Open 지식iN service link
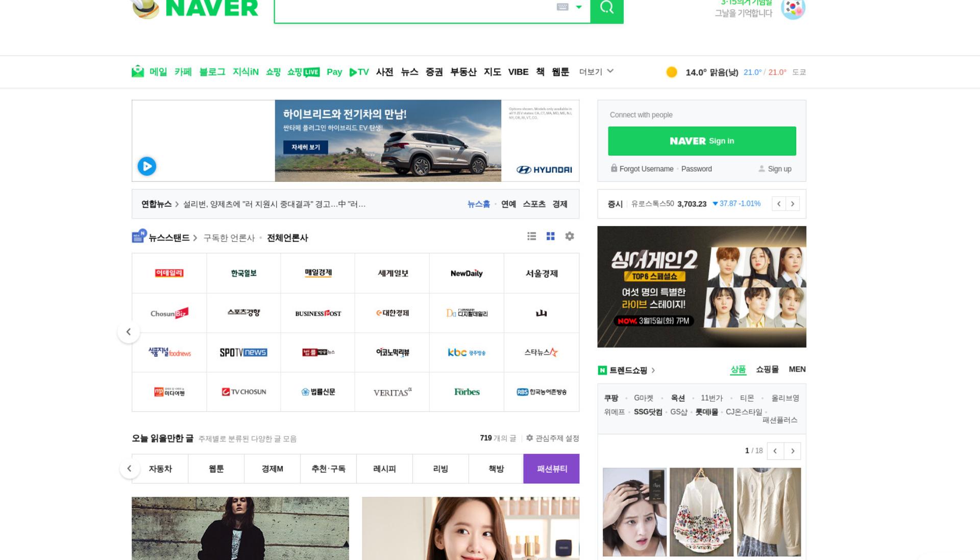This screenshot has height=560, width=980. pyautogui.click(x=246, y=72)
